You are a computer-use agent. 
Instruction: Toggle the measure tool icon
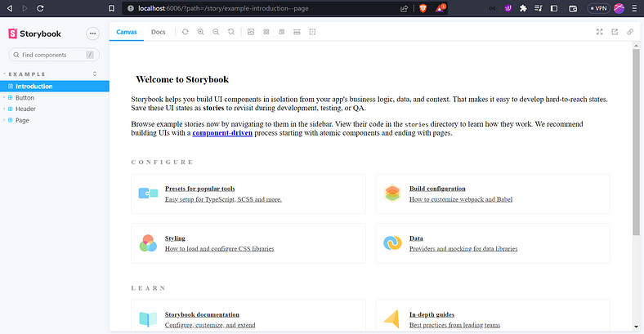coord(297,32)
